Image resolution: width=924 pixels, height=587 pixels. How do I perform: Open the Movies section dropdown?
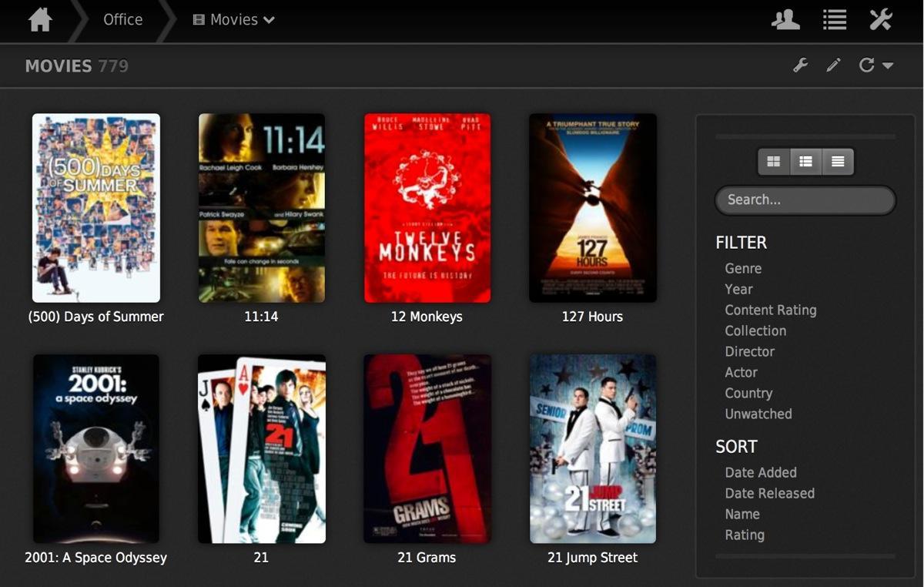[x=233, y=20]
